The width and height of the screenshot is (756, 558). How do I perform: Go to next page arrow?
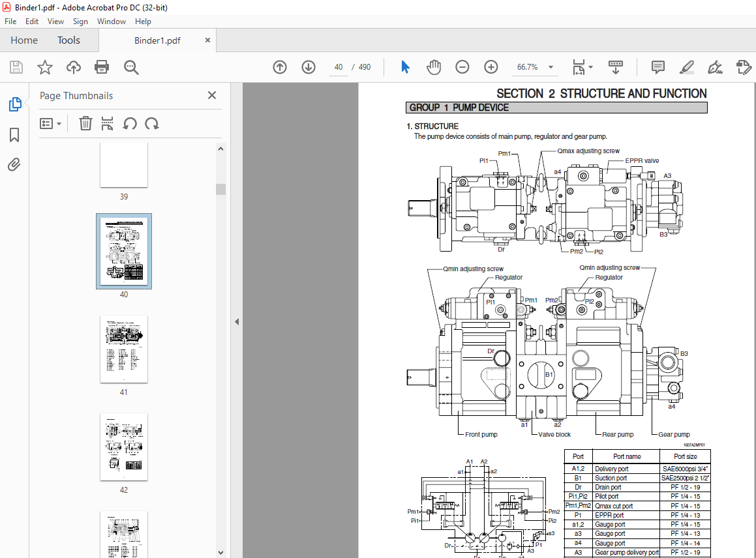tap(309, 67)
